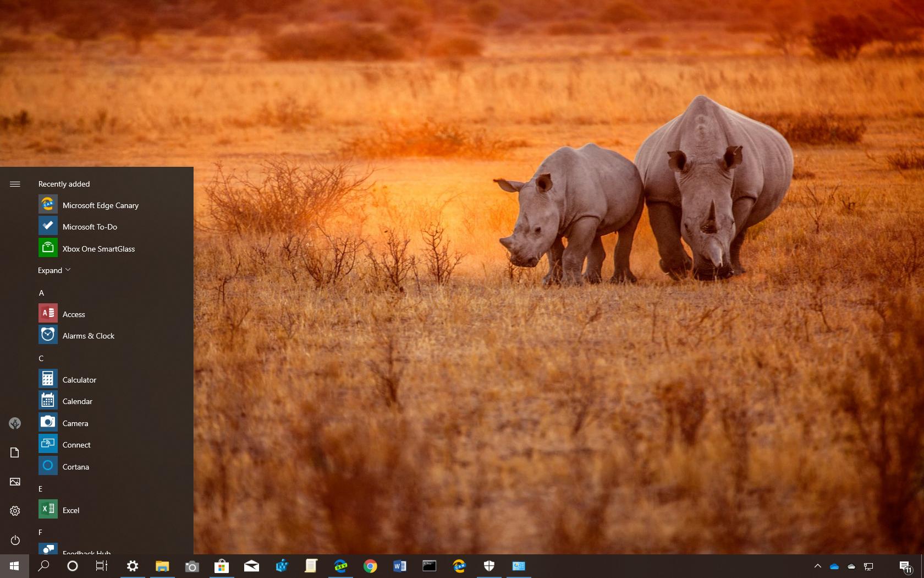Viewport: 924px width, 578px height.
Task: Launch Command Prompt from the taskbar
Action: pos(430,566)
